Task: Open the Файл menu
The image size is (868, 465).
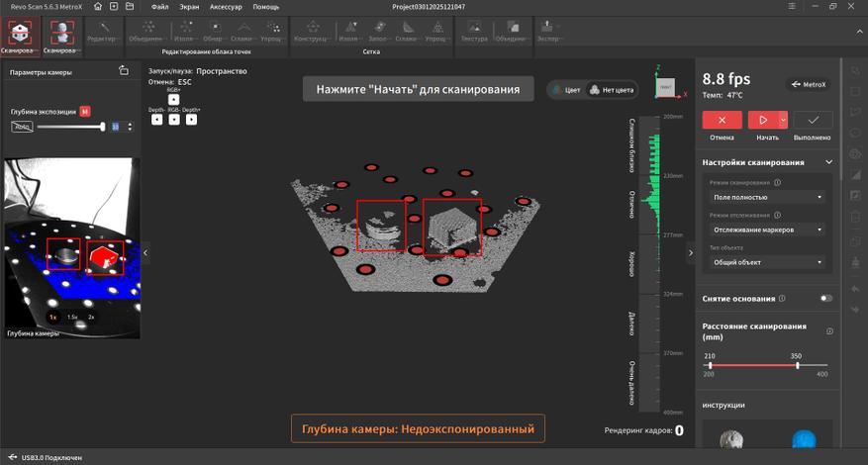Action: (159, 6)
